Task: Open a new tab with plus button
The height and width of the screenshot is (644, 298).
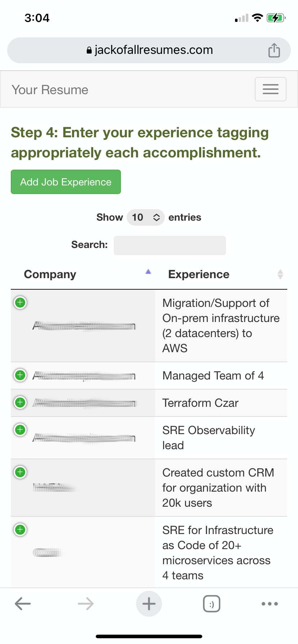Action: click(x=149, y=604)
